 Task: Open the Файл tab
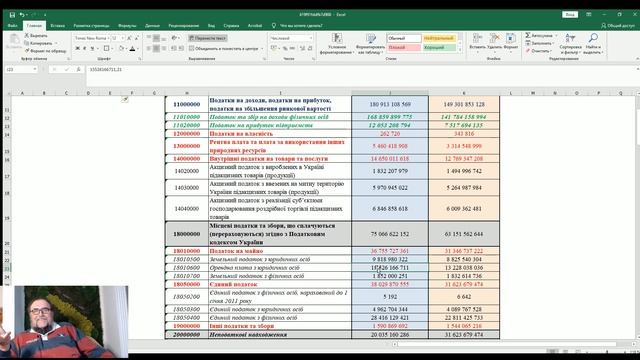point(12,26)
